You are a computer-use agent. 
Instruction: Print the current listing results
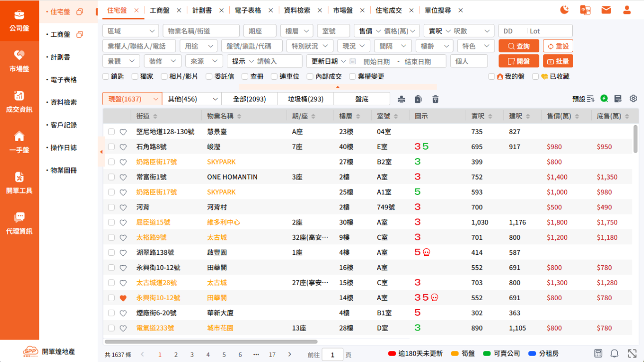point(401,99)
